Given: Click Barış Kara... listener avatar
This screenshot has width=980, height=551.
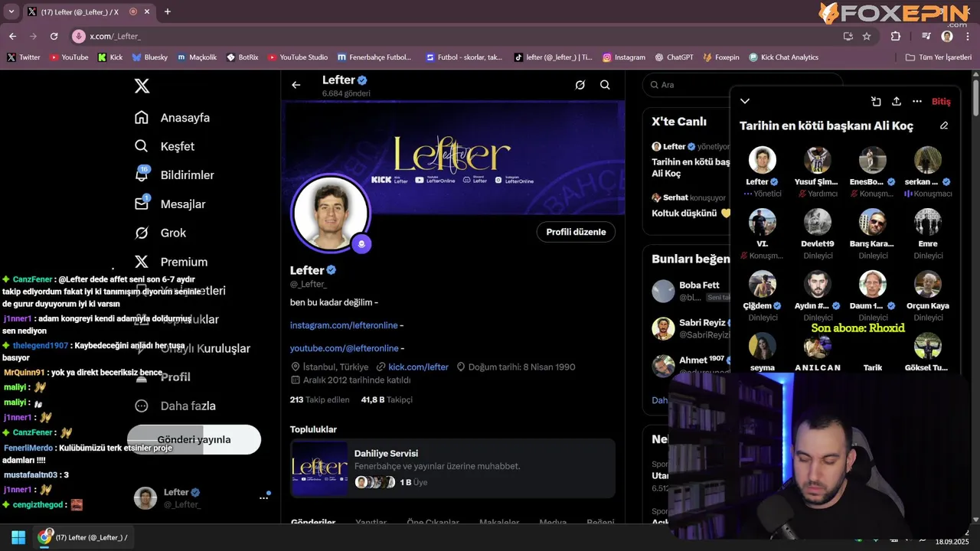Looking at the screenshot, I should (x=873, y=222).
